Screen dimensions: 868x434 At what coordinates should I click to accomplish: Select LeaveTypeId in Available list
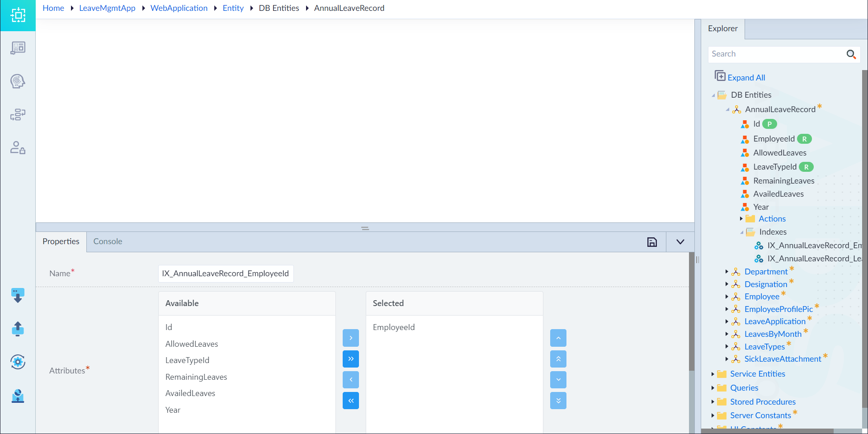187,360
